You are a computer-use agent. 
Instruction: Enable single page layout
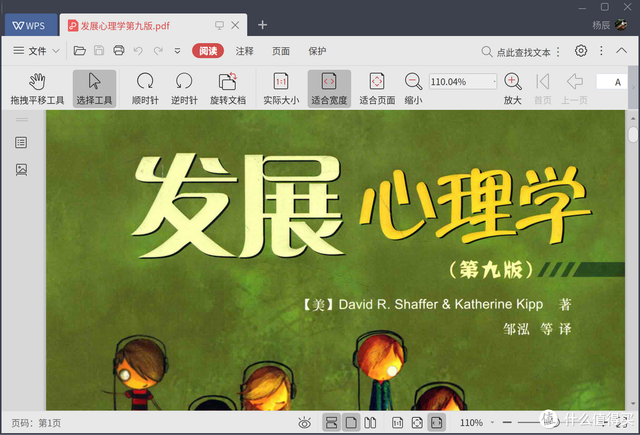tap(351, 423)
